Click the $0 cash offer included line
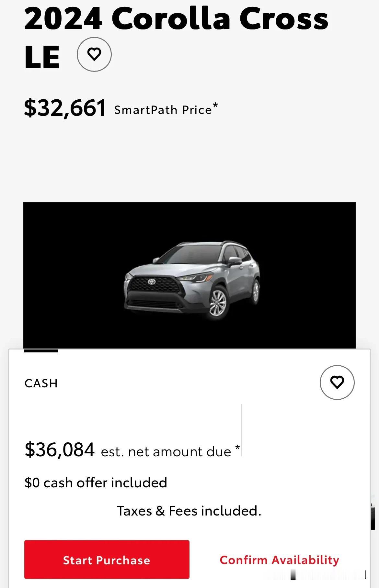Image resolution: width=379 pixels, height=588 pixels. click(96, 483)
